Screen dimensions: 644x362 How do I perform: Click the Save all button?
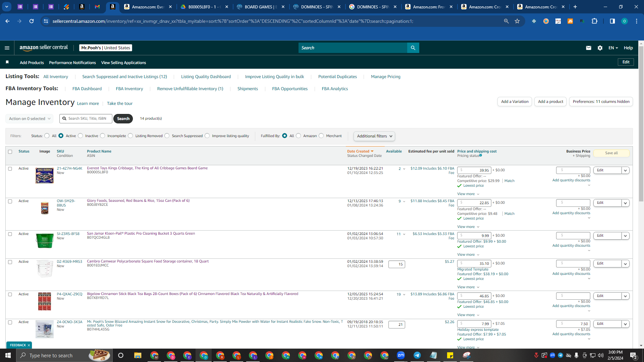(x=611, y=153)
